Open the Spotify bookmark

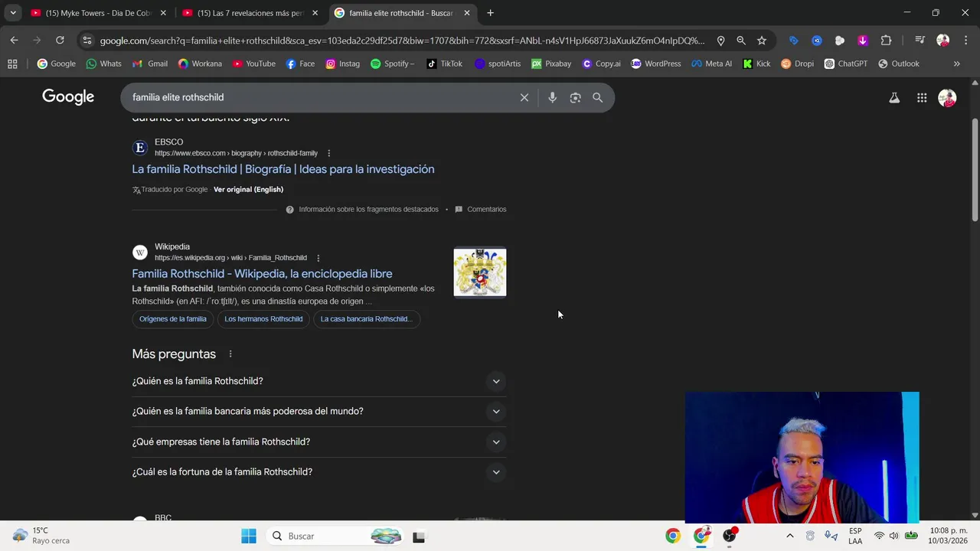click(x=392, y=64)
